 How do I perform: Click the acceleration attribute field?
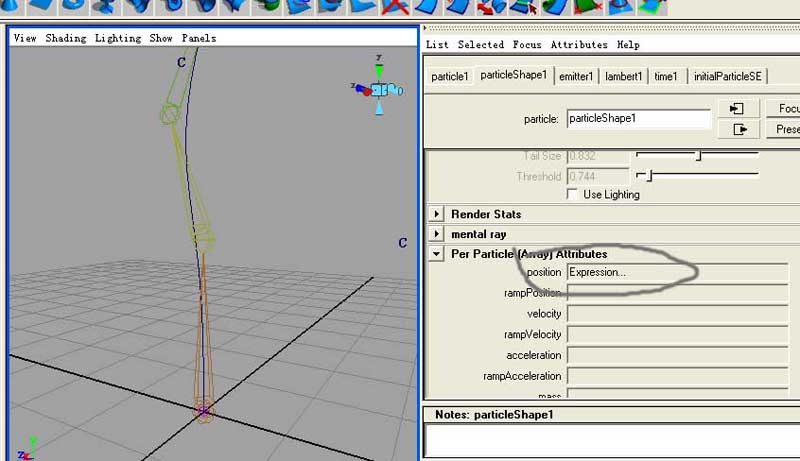(x=678, y=355)
